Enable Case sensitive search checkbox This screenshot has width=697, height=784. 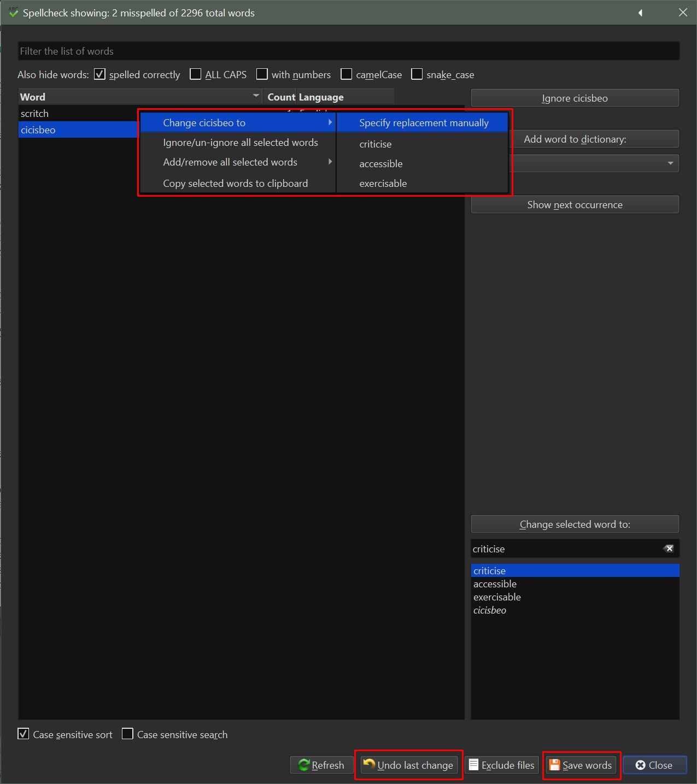coord(127,734)
